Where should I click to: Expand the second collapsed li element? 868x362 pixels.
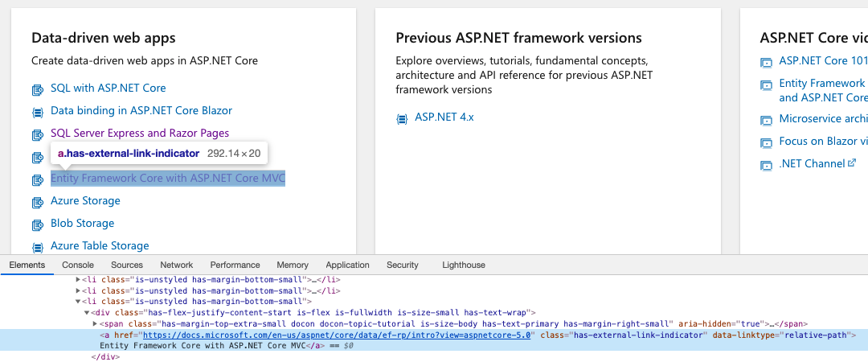[78, 290]
